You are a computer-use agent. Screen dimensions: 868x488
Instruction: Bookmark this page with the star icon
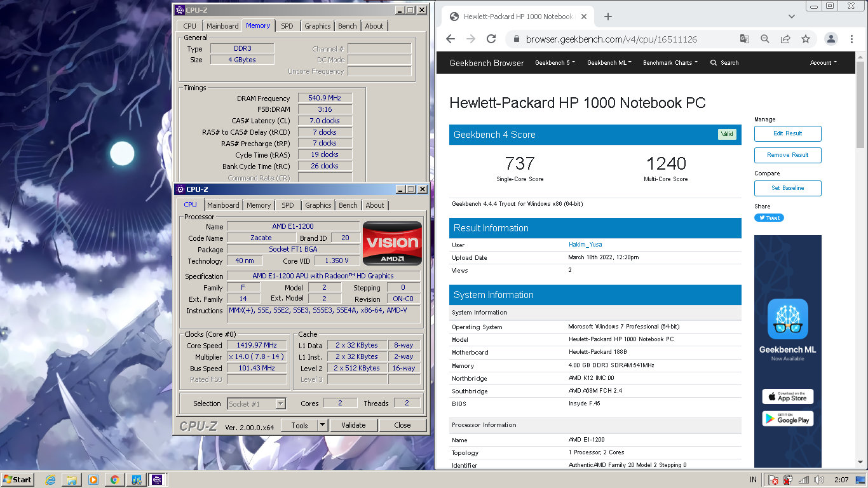pos(806,39)
